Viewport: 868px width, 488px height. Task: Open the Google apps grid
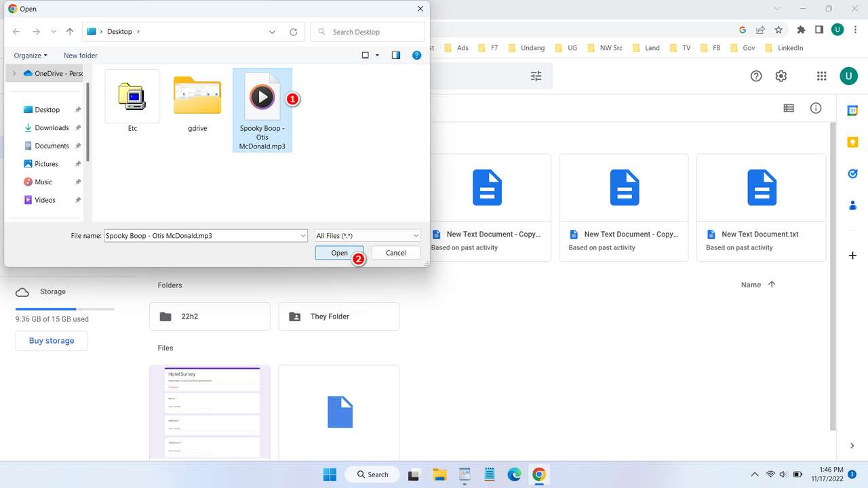[x=821, y=76]
